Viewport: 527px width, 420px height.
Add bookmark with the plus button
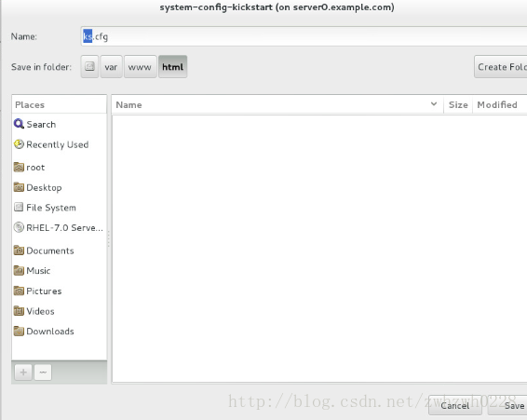pos(23,373)
